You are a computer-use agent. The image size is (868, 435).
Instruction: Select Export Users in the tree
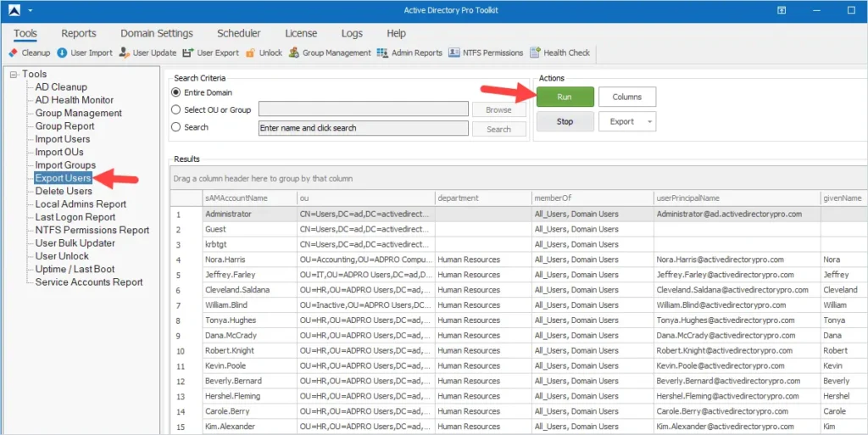[63, 178]
